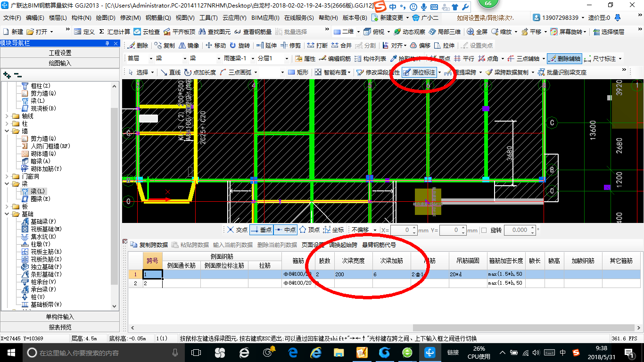Viewport: 644px width, 362px height.
Task: Toggle the 坐标 coordinate snap
Action: [333, 230]
